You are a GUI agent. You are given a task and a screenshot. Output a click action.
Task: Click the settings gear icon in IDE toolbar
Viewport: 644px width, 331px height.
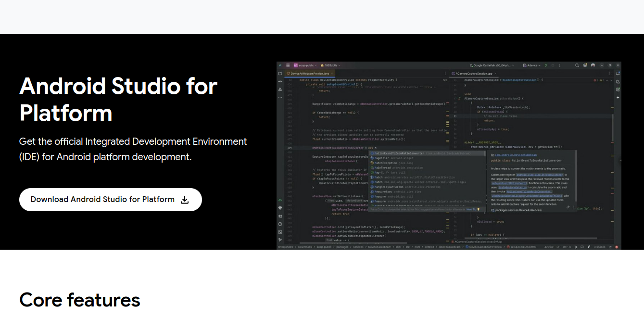(585, 65)
